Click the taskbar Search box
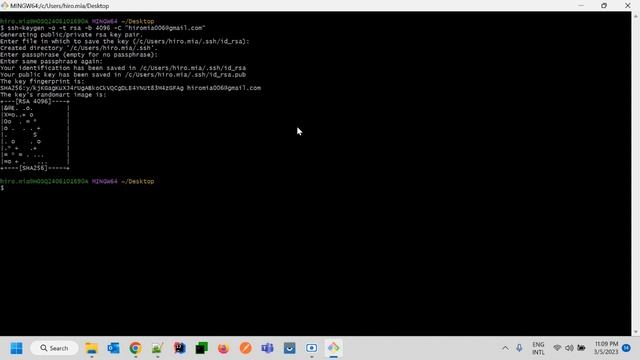 54,348
